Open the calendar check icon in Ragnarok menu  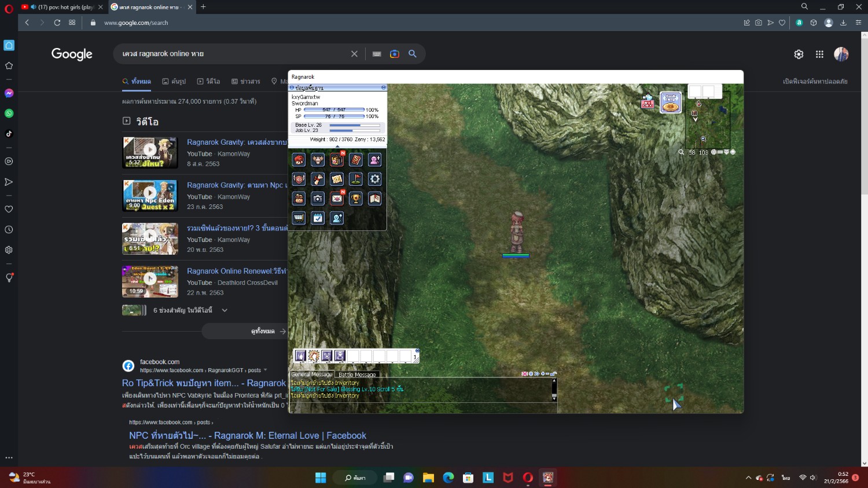coord(318,218)
